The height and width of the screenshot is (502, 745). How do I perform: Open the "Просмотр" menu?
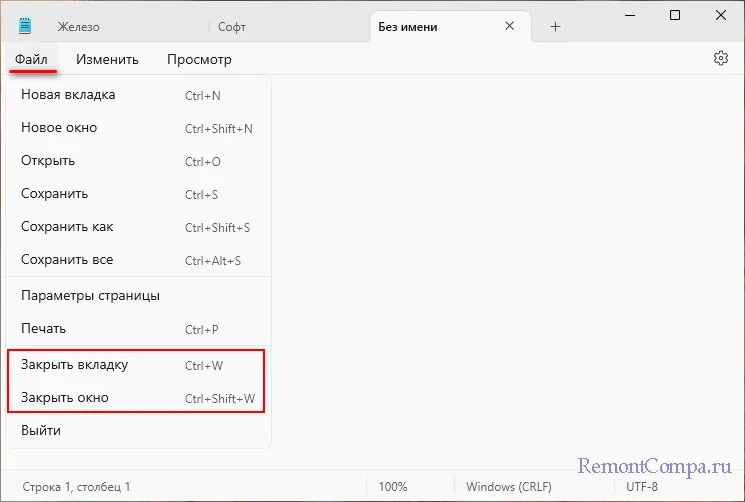[199, 60]
